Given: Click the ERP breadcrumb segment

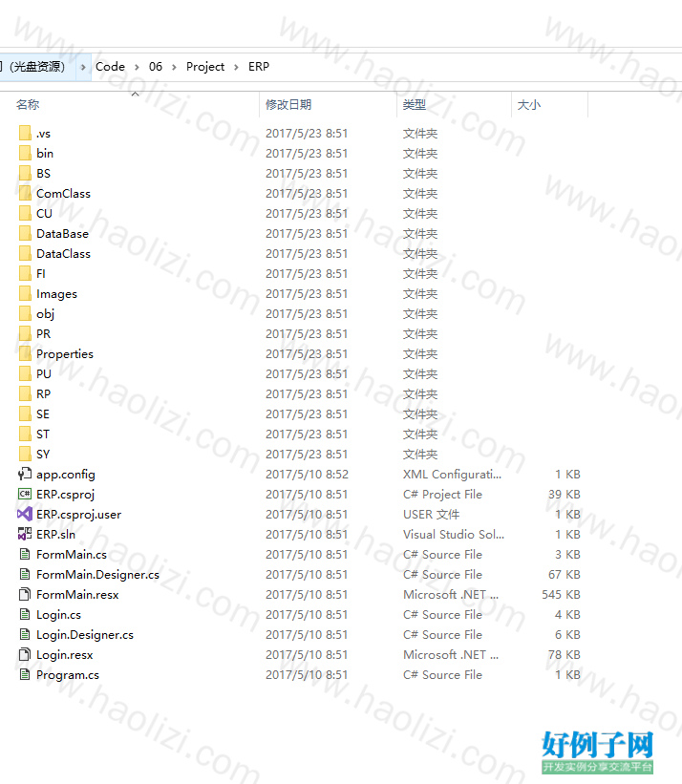Looking at the screenshot, I should click(x=259, y=67).
